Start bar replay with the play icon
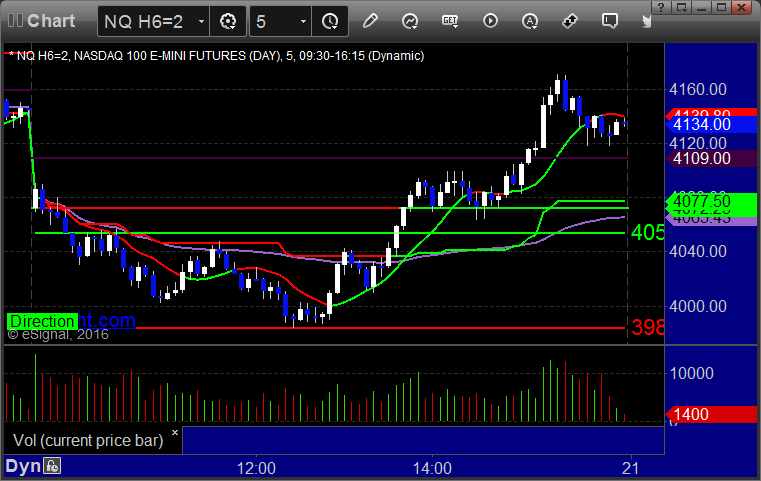Image resolution: width=761 pixels, height=481 pixels. (490, 21)
